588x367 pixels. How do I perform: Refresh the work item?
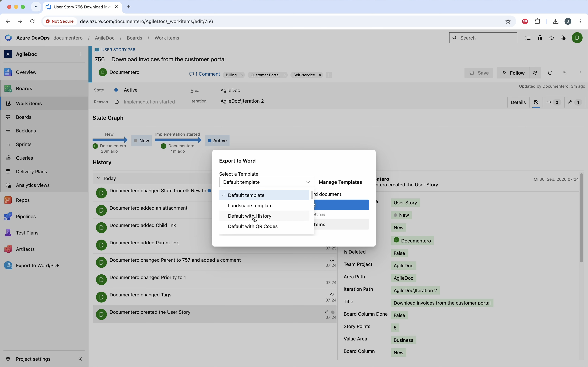(550, 73)
